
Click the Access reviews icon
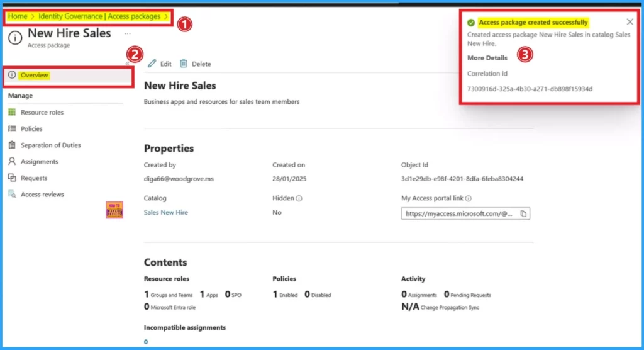[12, 194]
